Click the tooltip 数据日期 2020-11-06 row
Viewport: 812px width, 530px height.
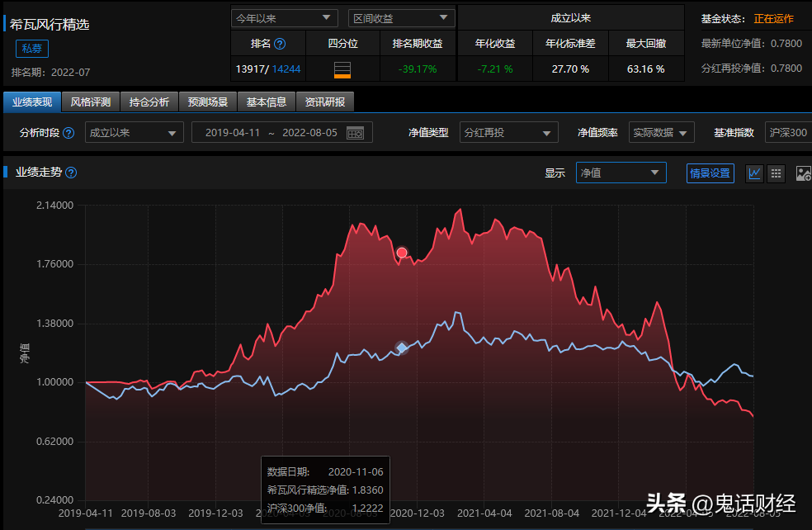325,472
